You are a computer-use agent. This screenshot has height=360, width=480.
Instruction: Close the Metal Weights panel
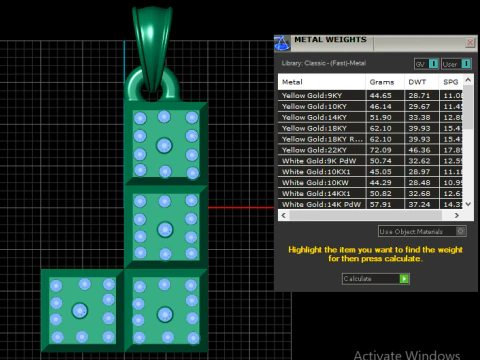point(470,43)
